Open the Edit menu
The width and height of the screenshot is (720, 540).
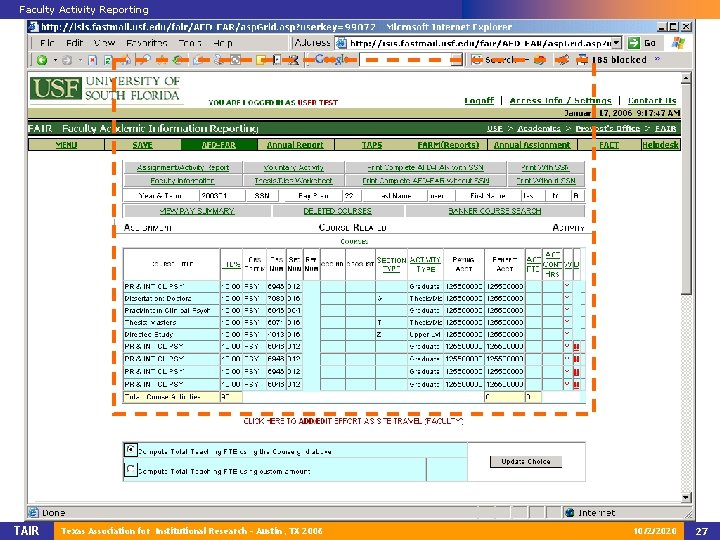point(74,43)
